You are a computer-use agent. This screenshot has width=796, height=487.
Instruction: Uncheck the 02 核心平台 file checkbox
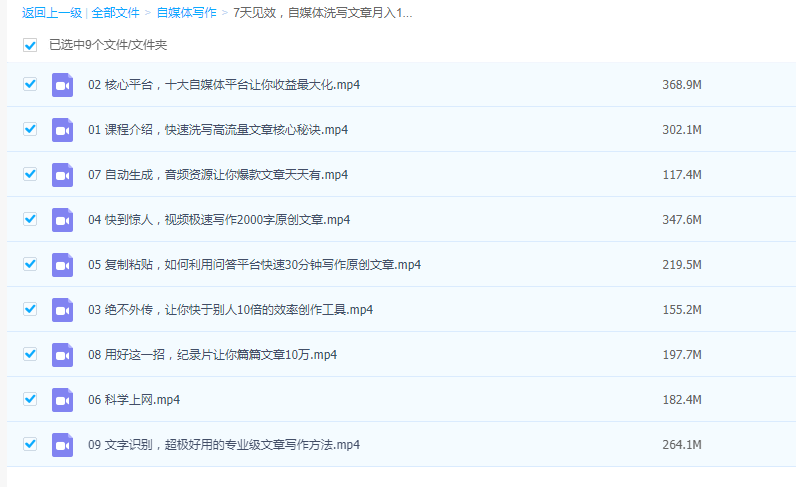coord(30,84)
